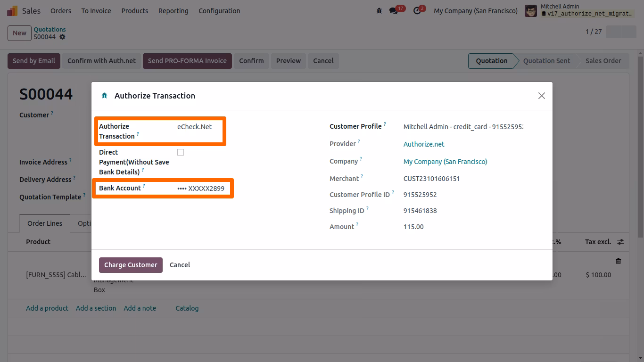Select the Quotation Sent status stage
Screen dimensions: 644x362
pos(546,61)
